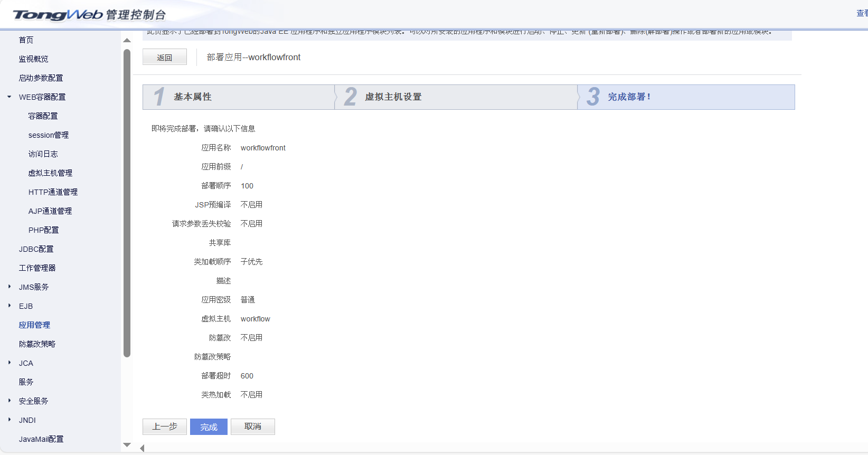
Task: Expand the 安全服务 sidebar node
Action: point(10,401)
